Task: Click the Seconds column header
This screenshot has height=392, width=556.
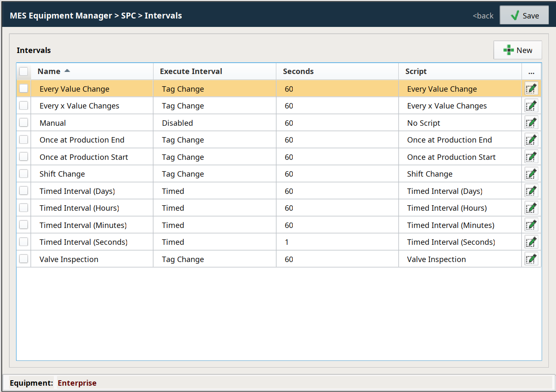Action: [298, 72]
